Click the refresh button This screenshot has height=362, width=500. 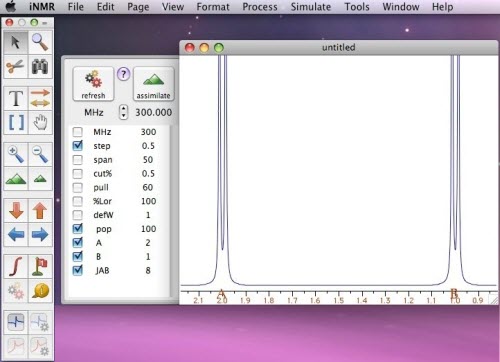tap(93, 84)
